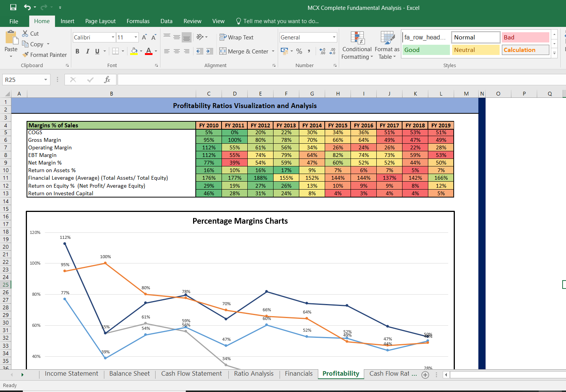Apply percent style formatting

tap(299, 51)
